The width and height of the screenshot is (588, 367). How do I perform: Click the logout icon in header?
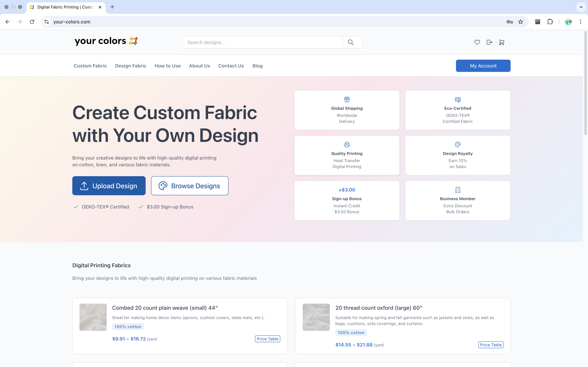[x=489, y=42]
